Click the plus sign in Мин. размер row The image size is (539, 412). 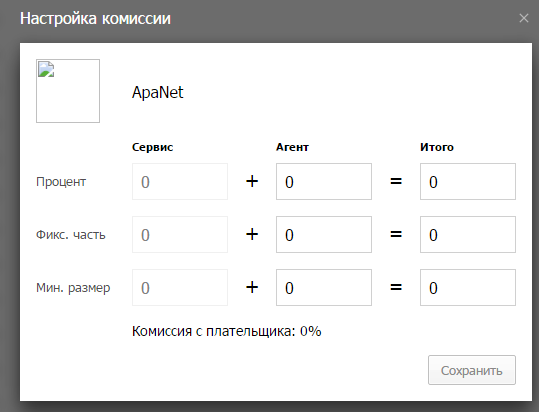point(252,287)
